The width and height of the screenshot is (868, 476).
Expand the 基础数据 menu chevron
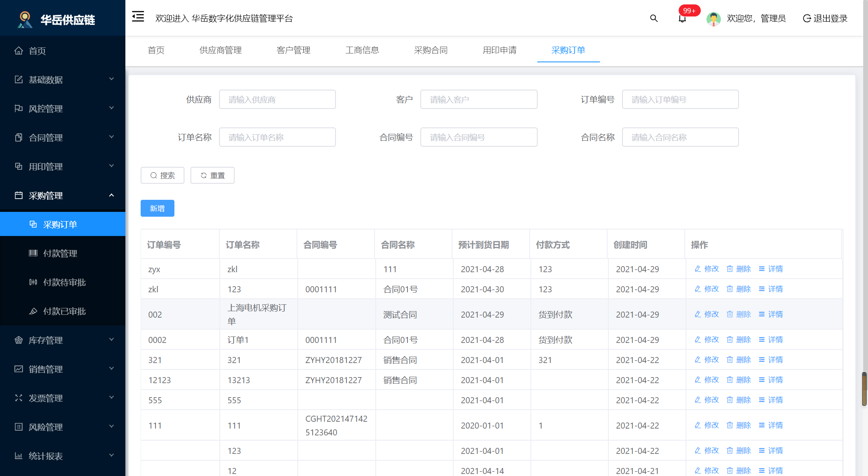pos(112,79)
